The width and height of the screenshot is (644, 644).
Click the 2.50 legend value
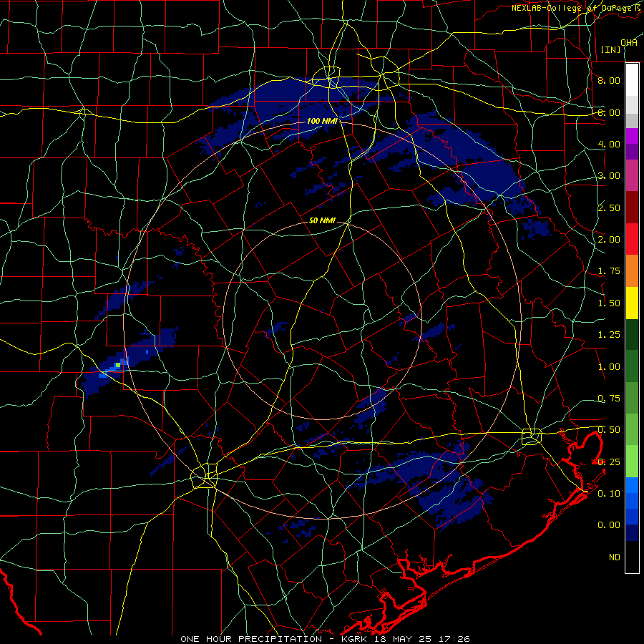pos(609,208)
